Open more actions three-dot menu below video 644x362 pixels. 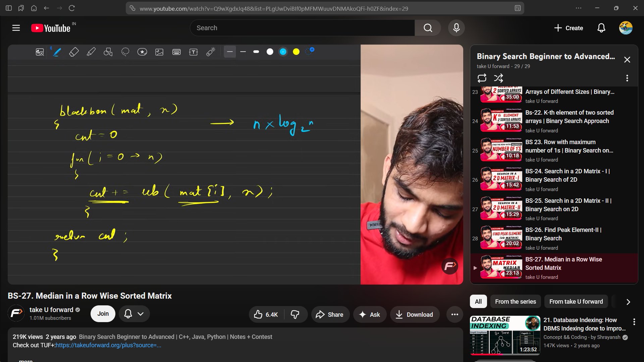[x=454, y=314]
